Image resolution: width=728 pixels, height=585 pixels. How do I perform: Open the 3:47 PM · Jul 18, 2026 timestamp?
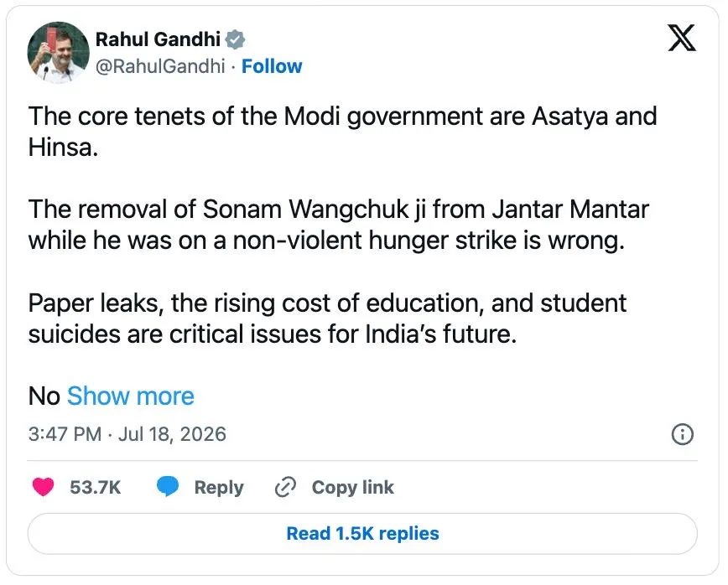(127, 434)
